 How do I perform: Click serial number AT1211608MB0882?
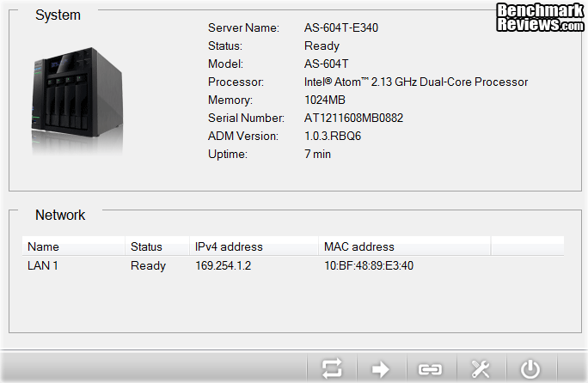(x=353, y=118)
